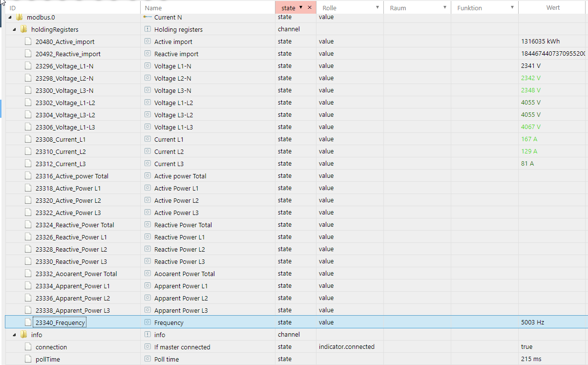This screenshot has width=588, height=365.
Task: Click the state icon beside Frequency name
Action: click(x=147, y=322)
